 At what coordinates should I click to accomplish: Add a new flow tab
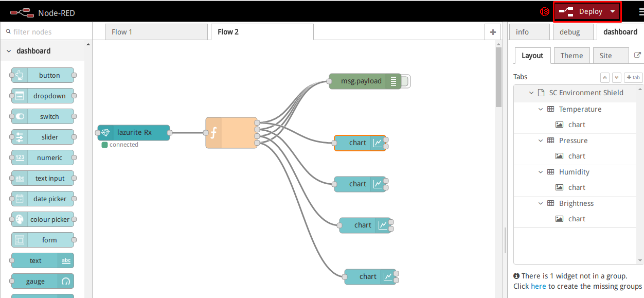click(493, 32)
